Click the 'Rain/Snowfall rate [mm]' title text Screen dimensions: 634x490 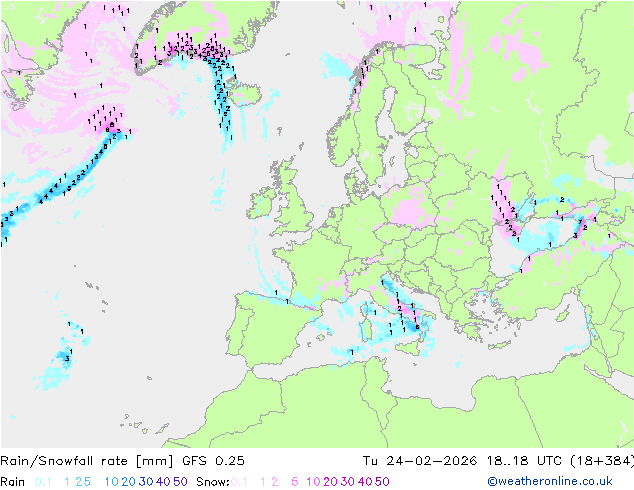coord(87,461)
